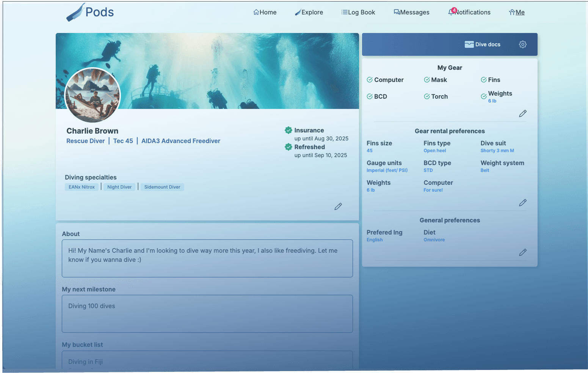
Task: Toggle the Mask checkmark in My Gear
Action: (x=426, y=80)
